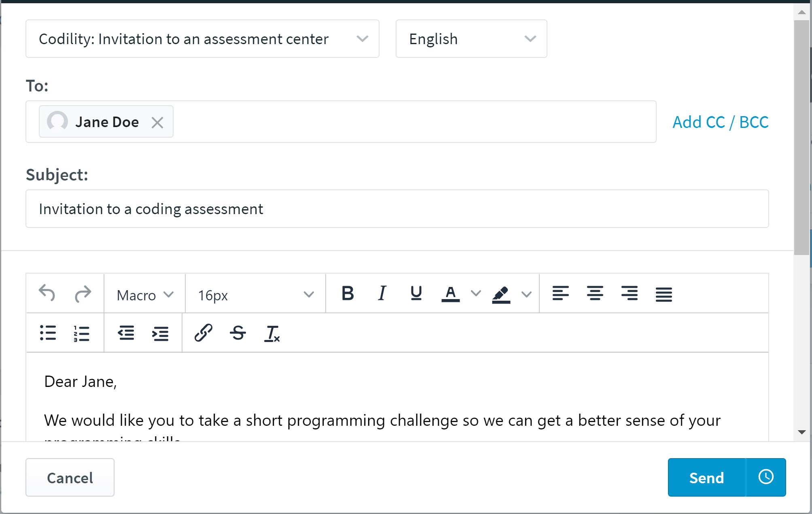Insert a numbered list
Image resolution: width=812 pixels, height=514 pixels.
pyautogui.click(x=81, y=333)
